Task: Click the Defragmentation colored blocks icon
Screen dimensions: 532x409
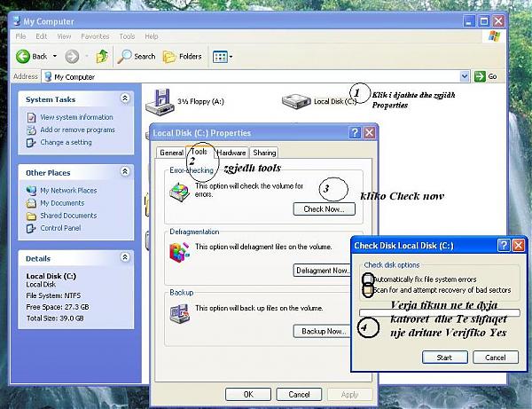Action: [179, 253]
